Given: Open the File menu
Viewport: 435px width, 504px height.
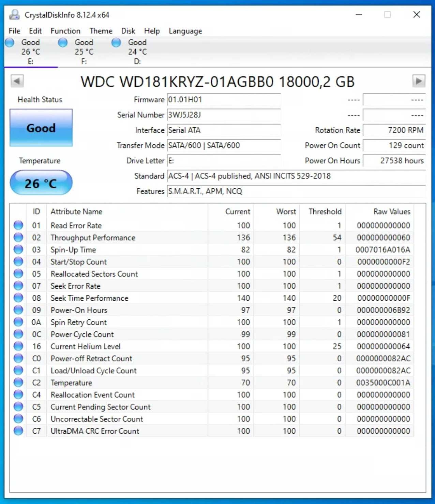Looking at the screenshot, I should coord(14,31).
